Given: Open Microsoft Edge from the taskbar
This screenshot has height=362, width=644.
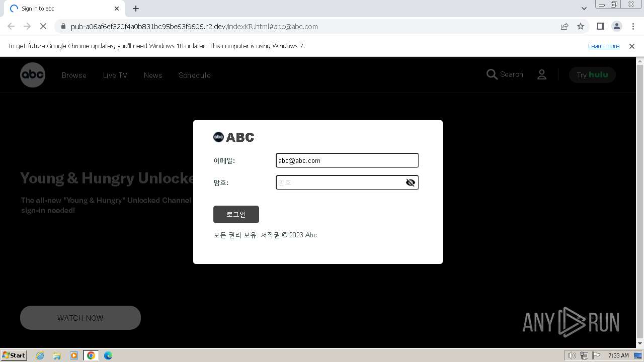Looking at the screenshot, I should coord(108,355).
